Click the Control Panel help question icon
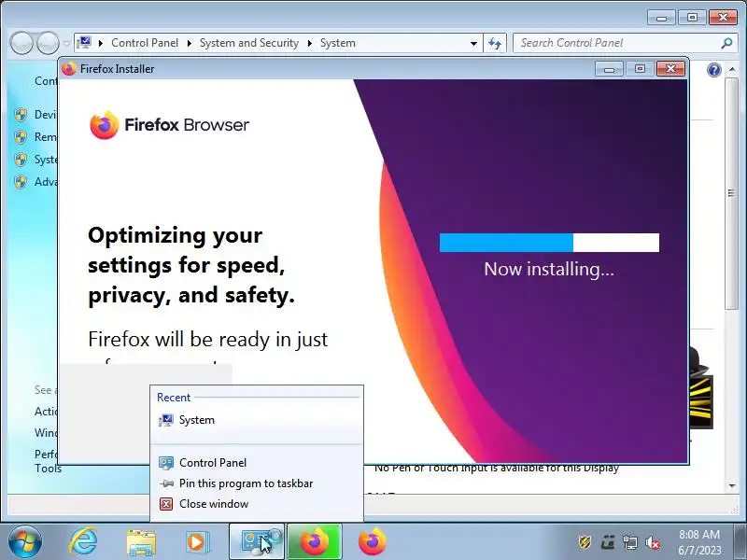The width and height of the screenshot is (747, 560). pyautogui.click(x=714, y=70)
